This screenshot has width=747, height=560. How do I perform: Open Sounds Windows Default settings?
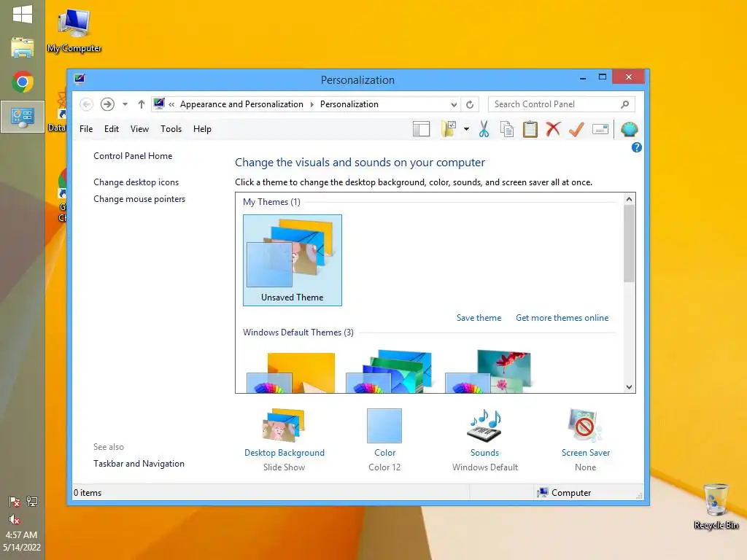pos(485,440)
